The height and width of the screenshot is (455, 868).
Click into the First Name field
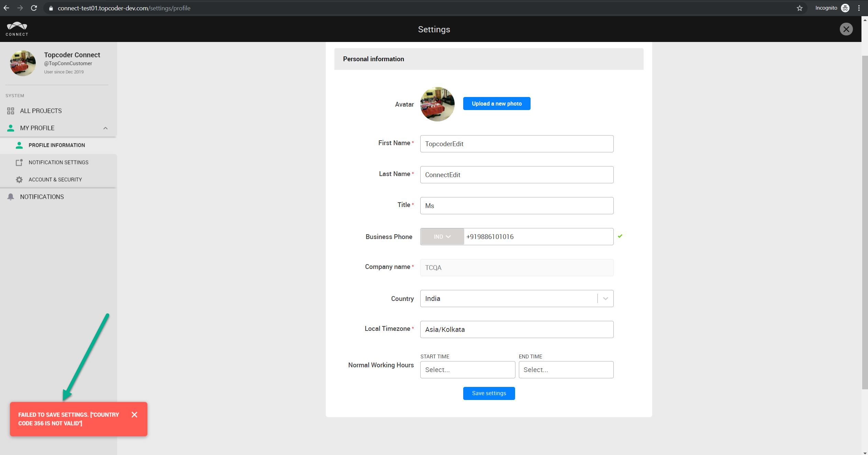pyautogui.click(x=516, y=144)
